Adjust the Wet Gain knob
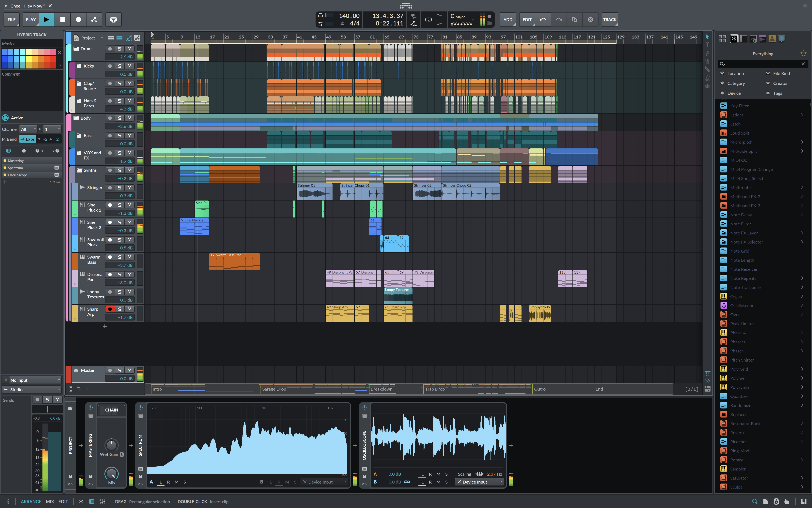Screen dimensions: 812x508 [111, 445]
